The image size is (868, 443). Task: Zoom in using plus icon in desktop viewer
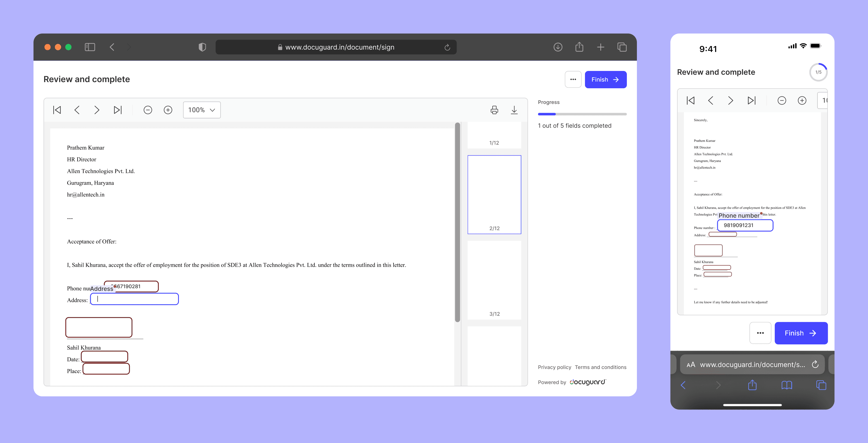pyautogui.click(x=168, y=110)
